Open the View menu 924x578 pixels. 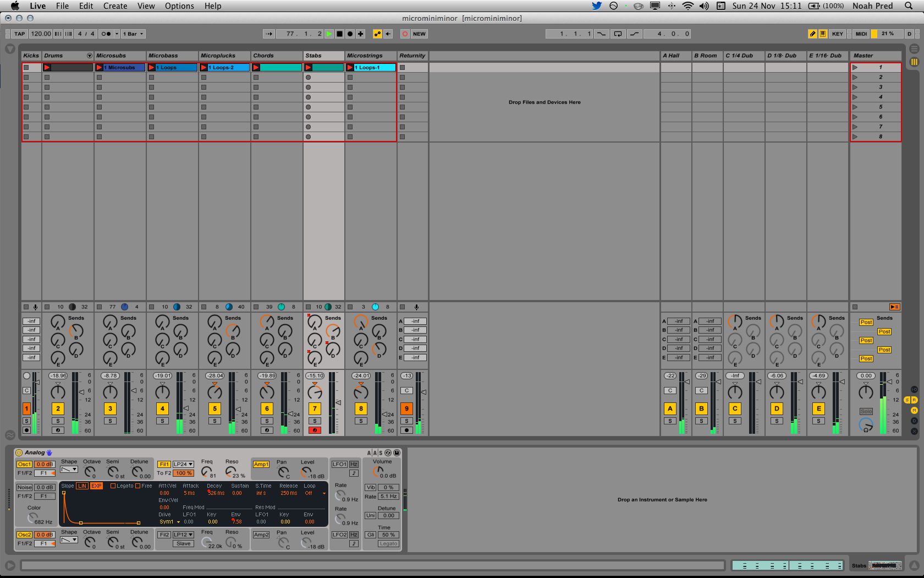(x=146, y=6)
